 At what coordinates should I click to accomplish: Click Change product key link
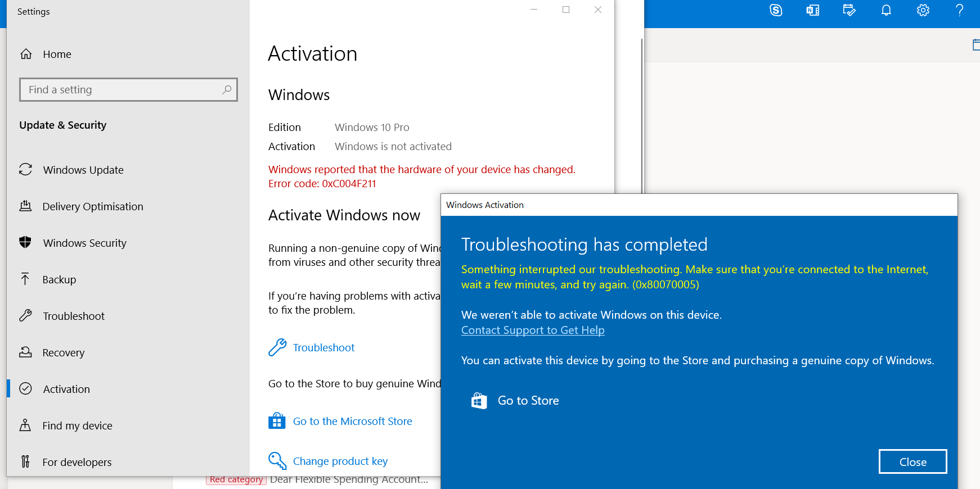tap(340, 461)
